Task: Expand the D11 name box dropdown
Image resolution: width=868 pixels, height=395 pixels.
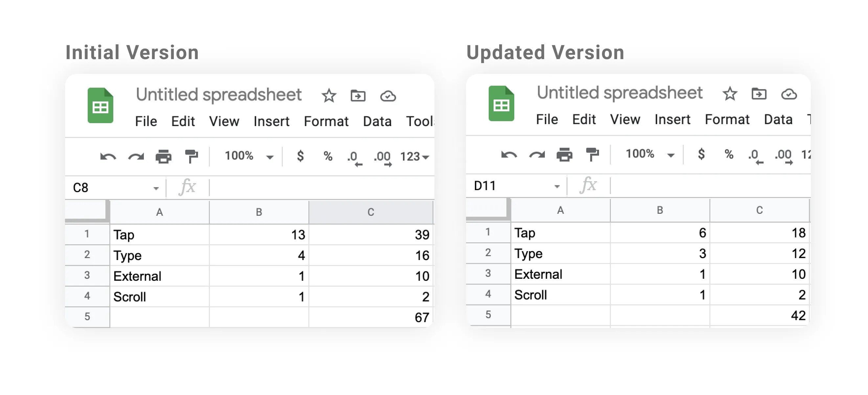Action: click(x=557, y=186)
